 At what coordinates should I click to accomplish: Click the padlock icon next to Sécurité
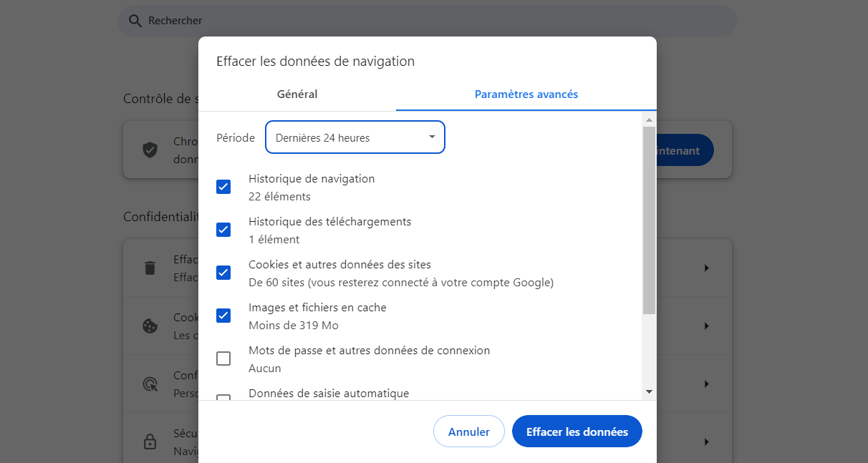tap(150, 442)
